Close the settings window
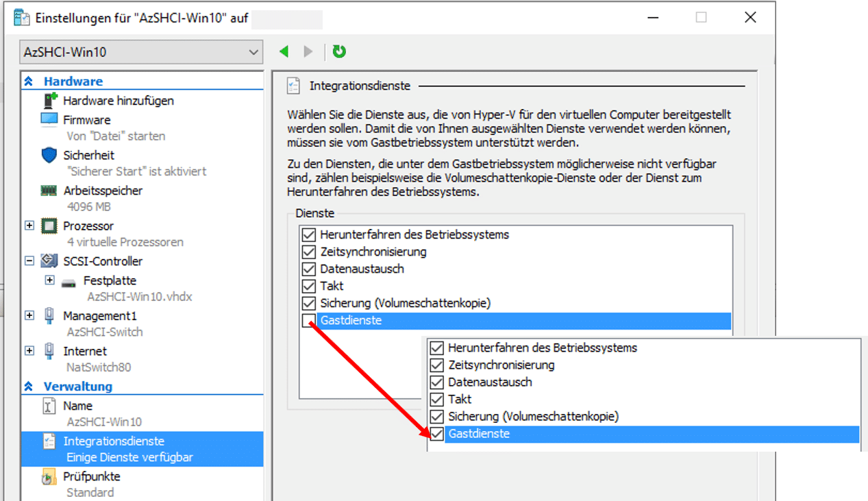Image resolution: width=868 pixels, height=501 pixels. coord(750,17)
